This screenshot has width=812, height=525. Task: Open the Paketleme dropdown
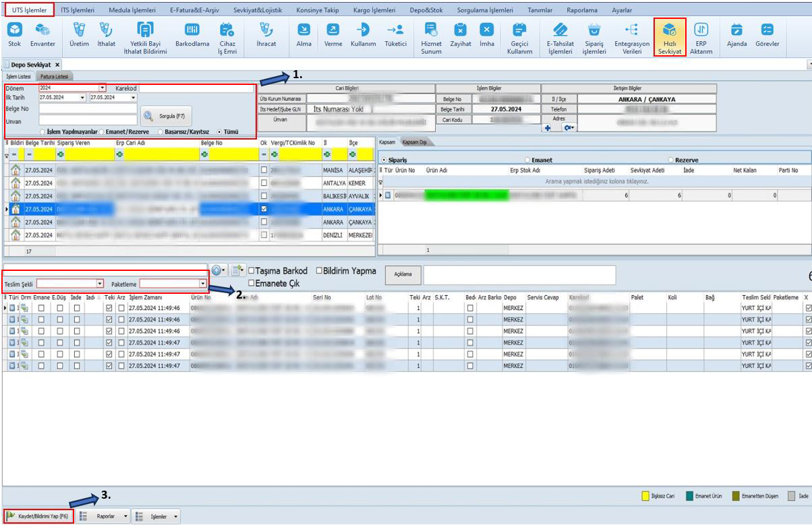202,284
